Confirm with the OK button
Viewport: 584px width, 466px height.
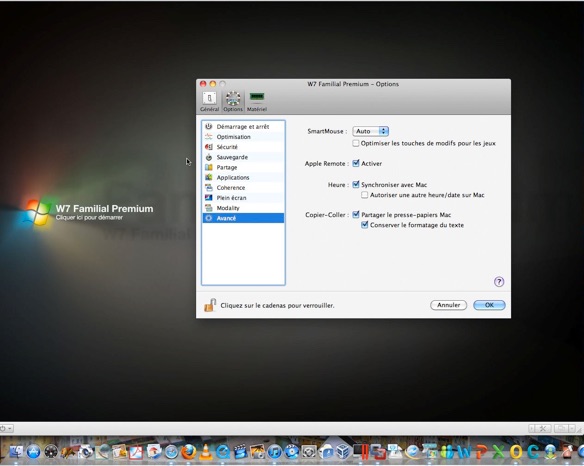[x=489, y=305]
